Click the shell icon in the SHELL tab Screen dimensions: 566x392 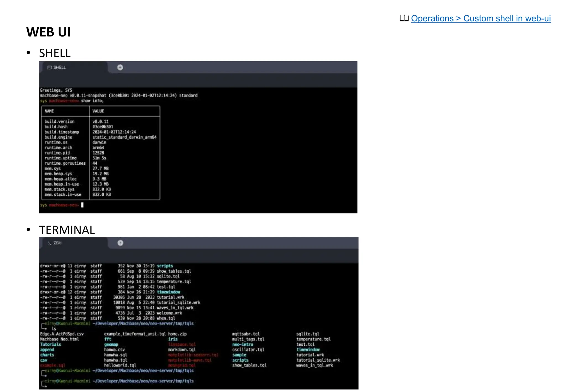pyautogui.click(x=49, y=67)
